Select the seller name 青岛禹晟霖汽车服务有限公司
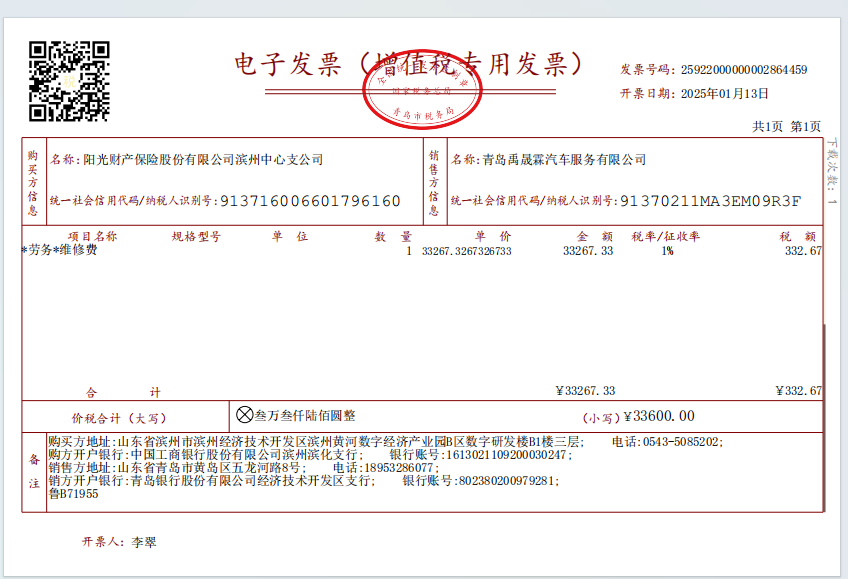848x579 pixels. (564, 160)
